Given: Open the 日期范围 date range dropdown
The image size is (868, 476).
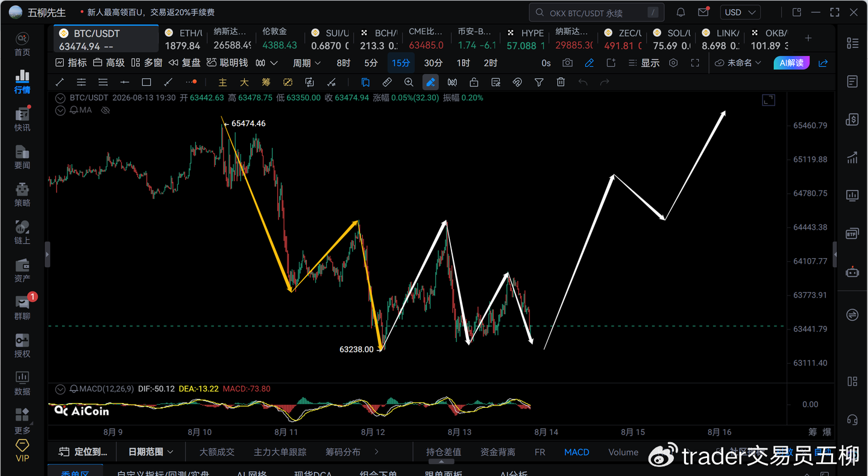Looking at the screenshot, I should (x=151, y=451).
